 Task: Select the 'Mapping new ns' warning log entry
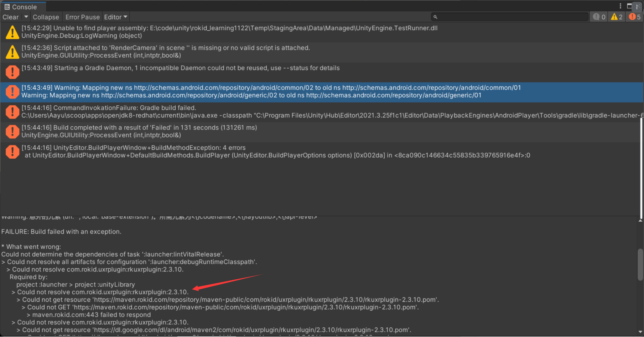pos(249,92)
